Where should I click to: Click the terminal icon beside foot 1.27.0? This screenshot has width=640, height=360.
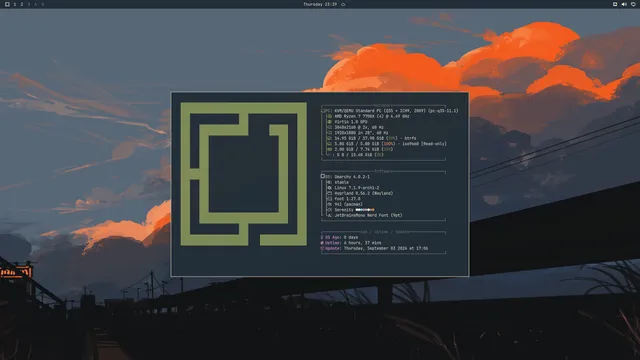point(329,199)
